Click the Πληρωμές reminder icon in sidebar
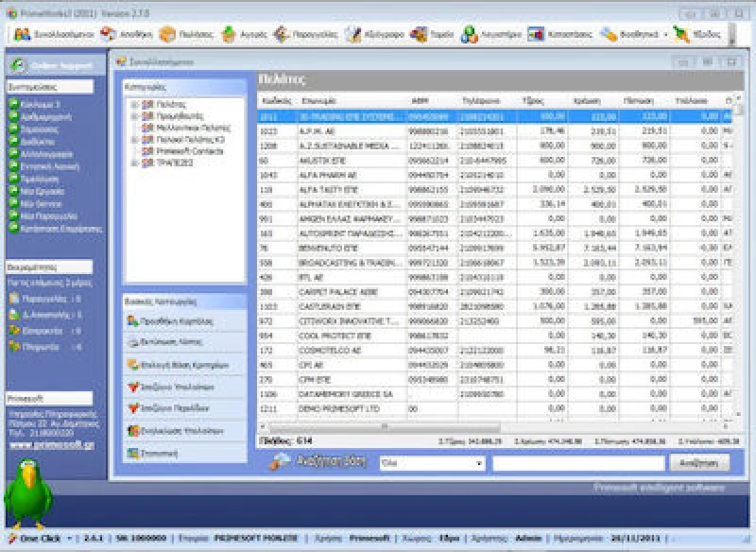 pyautogui.click(x=14, y=347)
